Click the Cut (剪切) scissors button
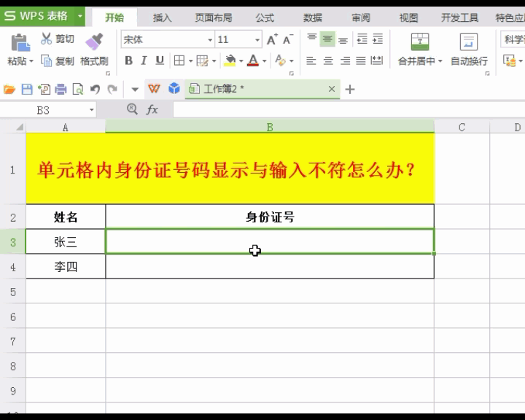Viewport: 525px width, 420px height. pos(57,39)
